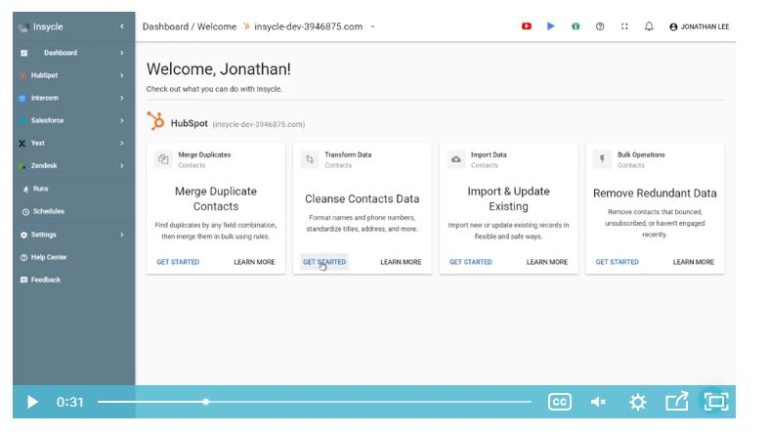Image resolution: width=768 pixels, height=435 pixels.
Task: Click the notification bell icon
Action: click(649, 27)
